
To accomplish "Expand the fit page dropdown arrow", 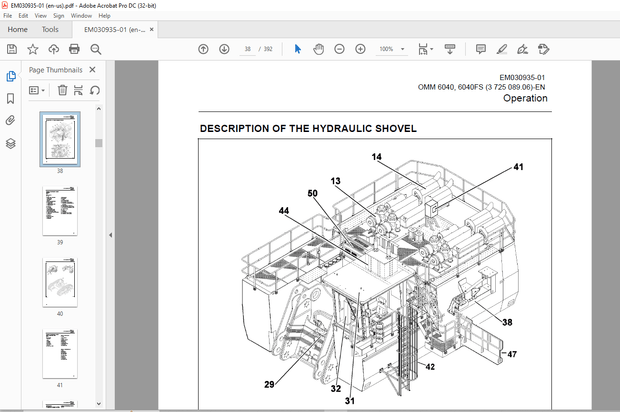I will click(x=431, y=49).
